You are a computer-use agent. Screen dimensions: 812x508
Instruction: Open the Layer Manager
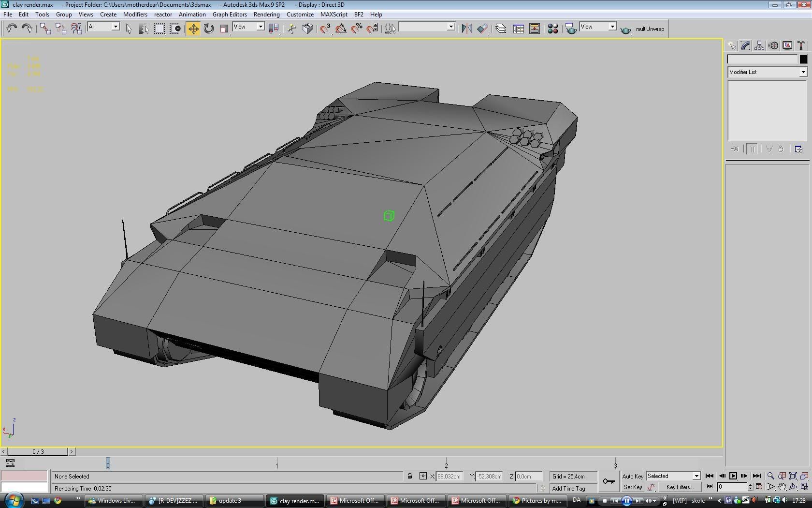point(501,29)
